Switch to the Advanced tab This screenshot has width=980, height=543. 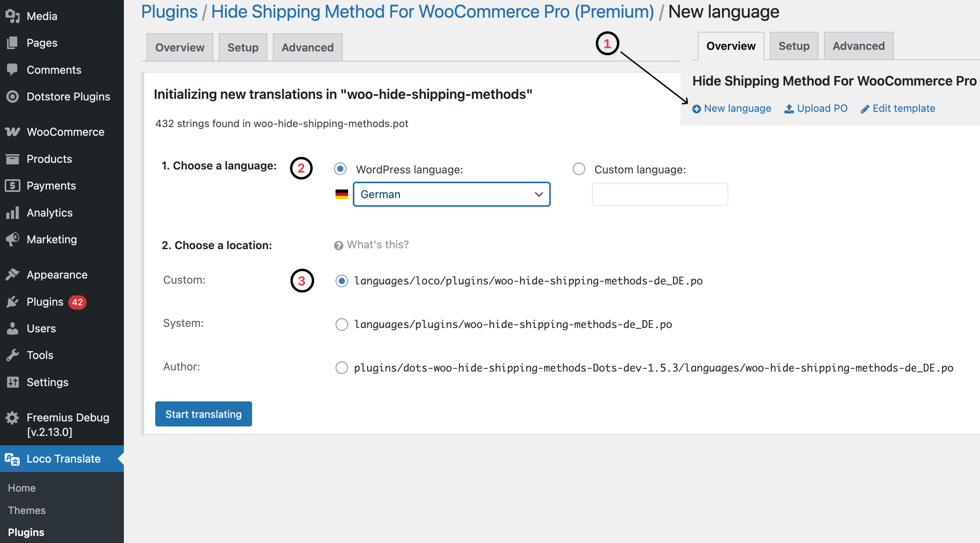[307, 47]
